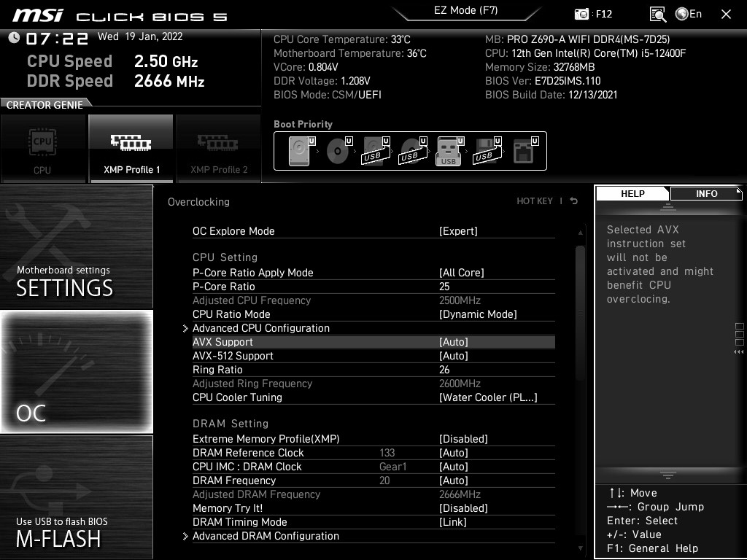
Task: Click the Adjusted Ring Frequency 2600MHz row
Action: [373, 384]
